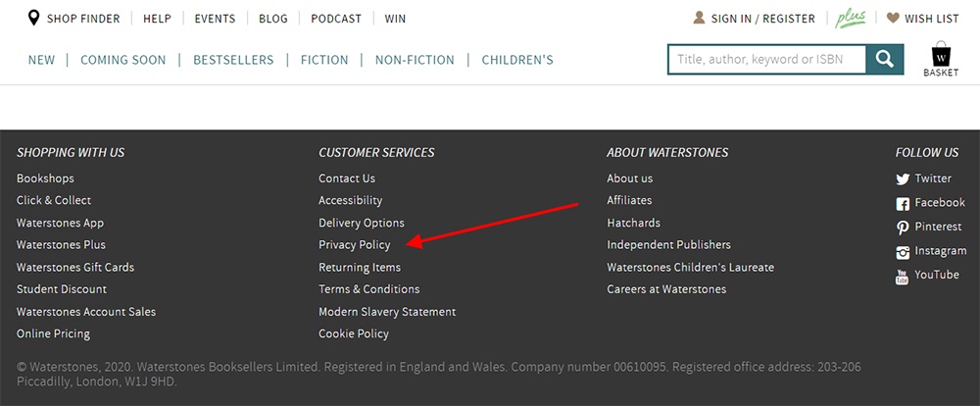Click the Twitter text link
Viewport: 980px width, 406px height.
[933, 178]
